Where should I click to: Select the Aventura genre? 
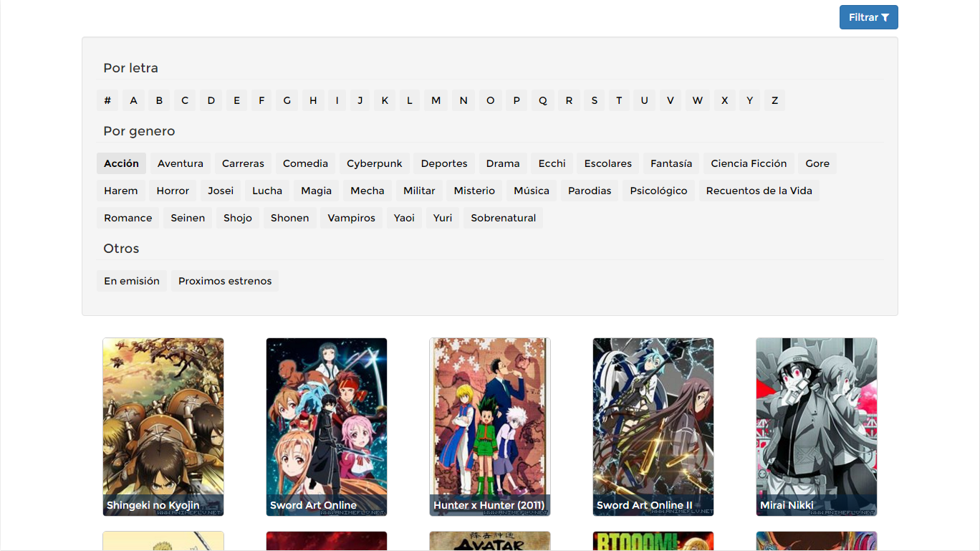181,163
